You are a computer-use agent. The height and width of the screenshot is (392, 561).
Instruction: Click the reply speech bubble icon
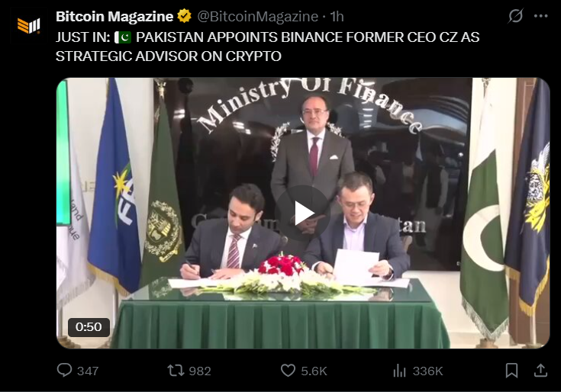click(x=64, y=370)
